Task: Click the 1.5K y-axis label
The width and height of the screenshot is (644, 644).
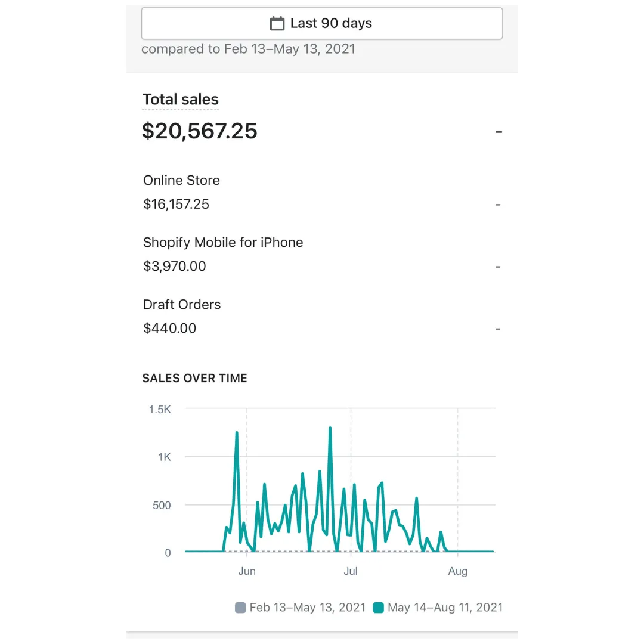Action: pyautogui.click(x=160, y=410)
